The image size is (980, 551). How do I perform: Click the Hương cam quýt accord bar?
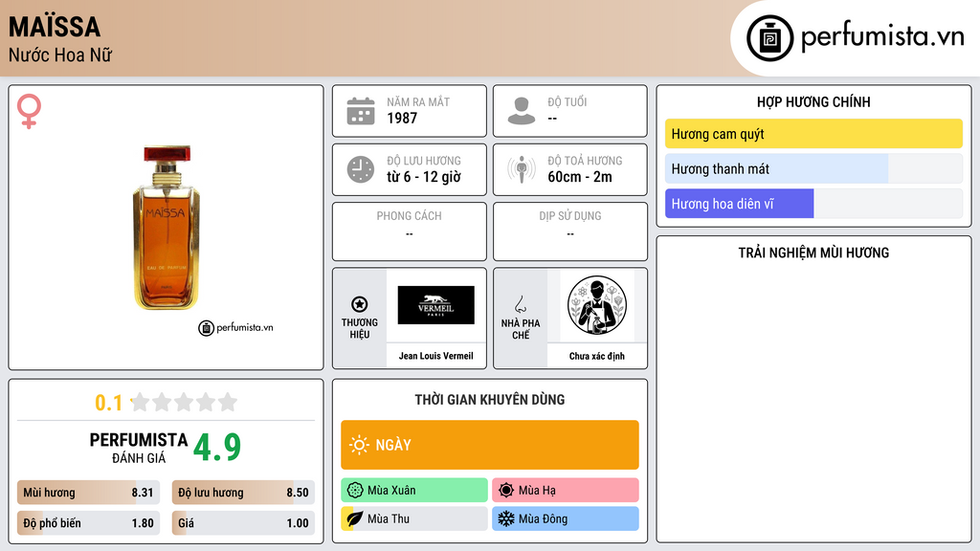point(813,134)
